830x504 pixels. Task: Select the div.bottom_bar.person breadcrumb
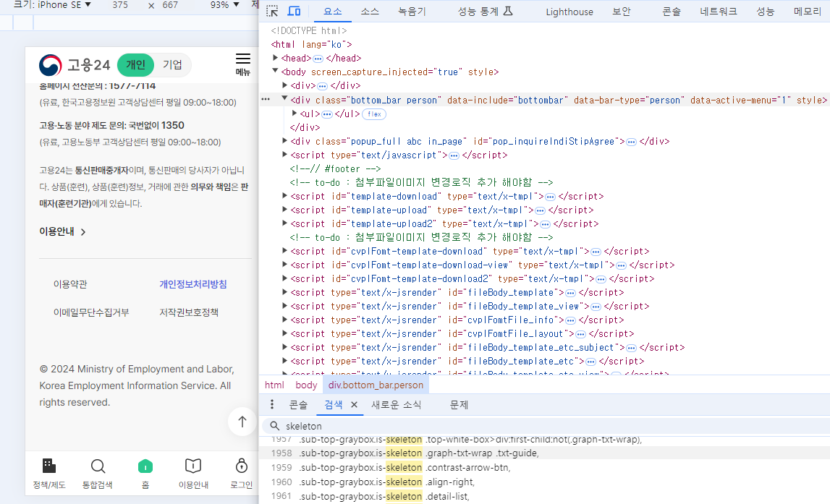click(x=376, y=385)
